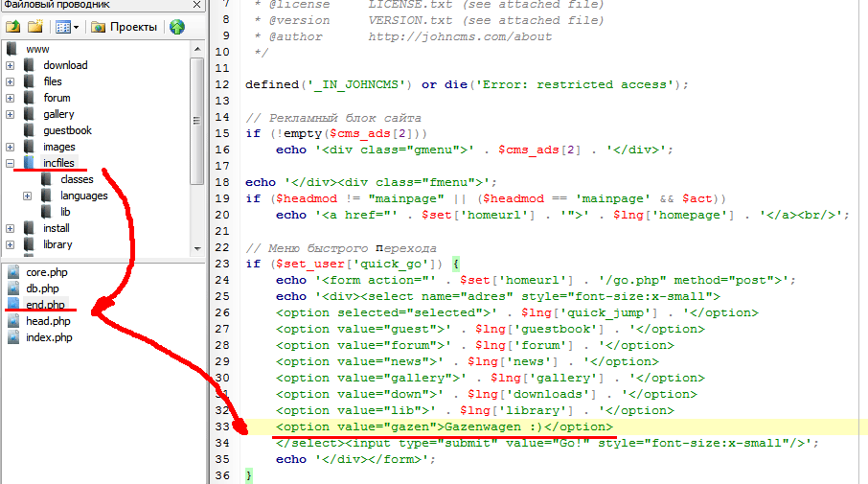
Task: Expand the forum folder
Action: (10, 98)
